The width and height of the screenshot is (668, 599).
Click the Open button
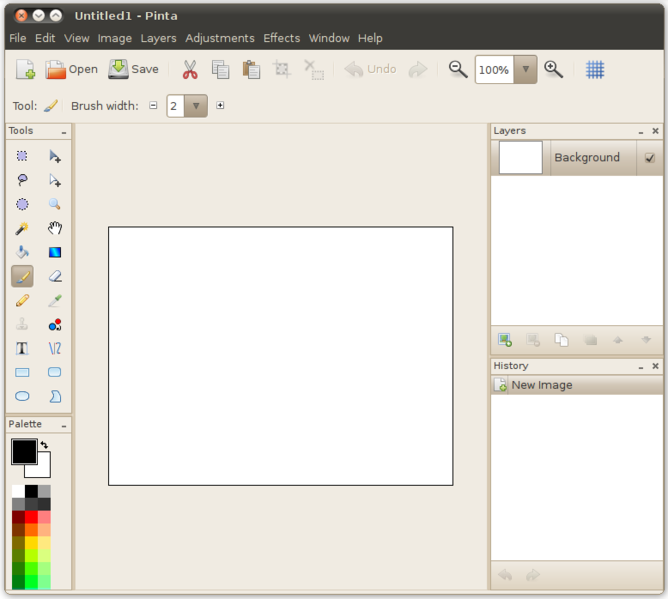tap(71, 70)
